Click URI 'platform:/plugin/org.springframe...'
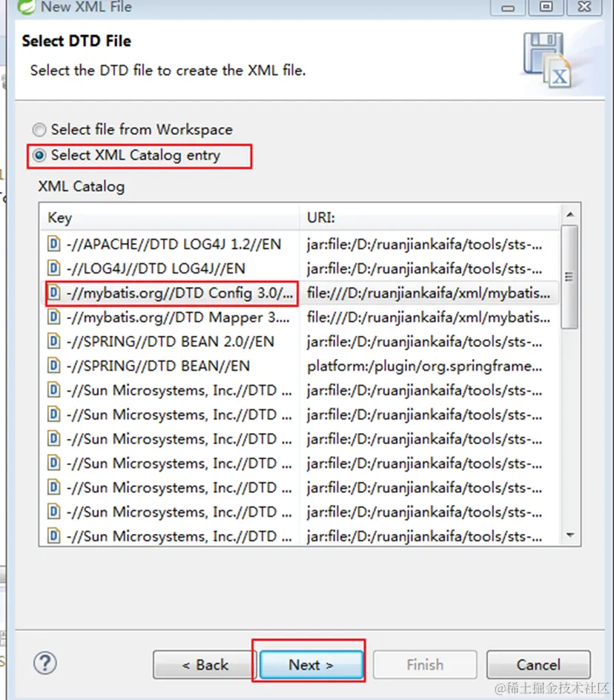The image size is (614, 700). click(424, 366)
